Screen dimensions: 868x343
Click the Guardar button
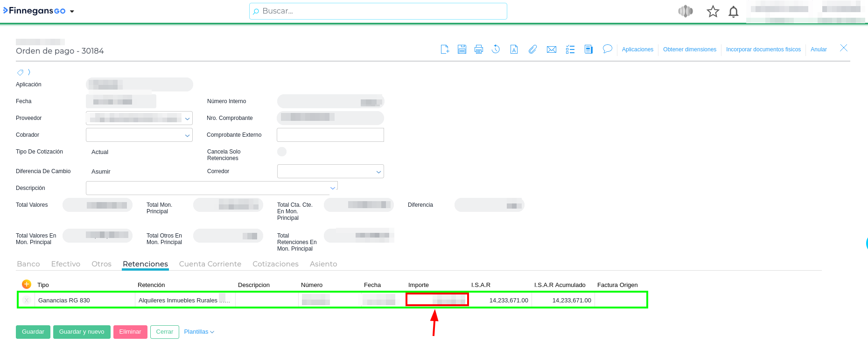(33, 332)
